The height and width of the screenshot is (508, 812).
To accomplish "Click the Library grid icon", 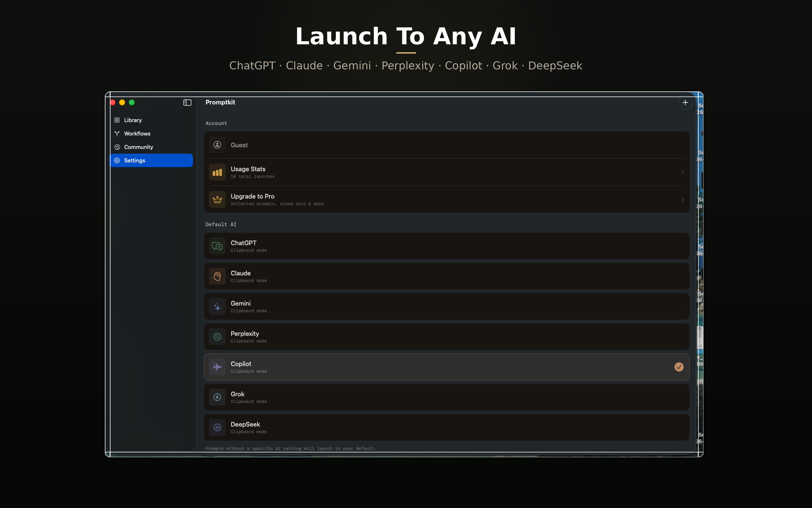I will coord(117,120).
